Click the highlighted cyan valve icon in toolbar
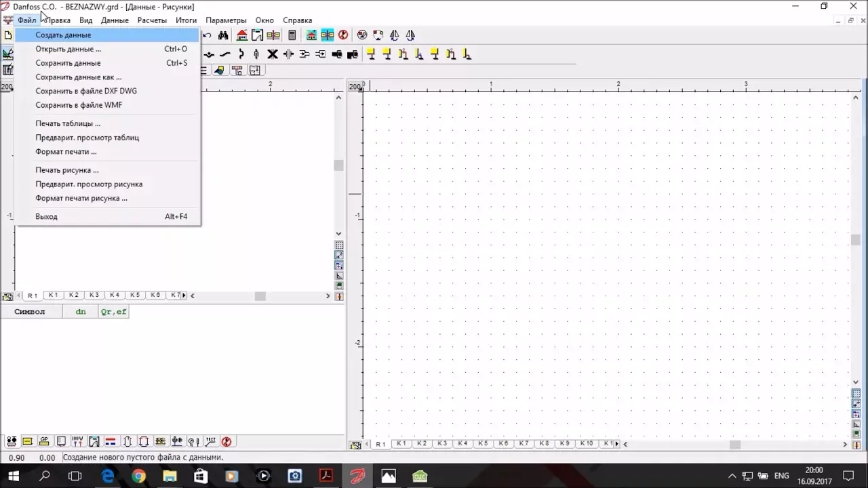868x488 pixels. click(x=327, y=35)
